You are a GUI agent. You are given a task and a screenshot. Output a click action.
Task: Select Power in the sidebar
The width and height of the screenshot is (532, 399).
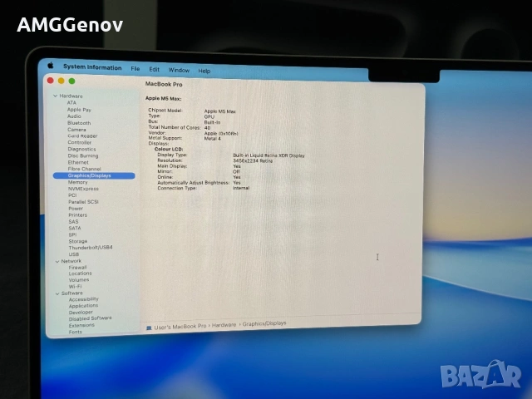(x=76, y=209)
